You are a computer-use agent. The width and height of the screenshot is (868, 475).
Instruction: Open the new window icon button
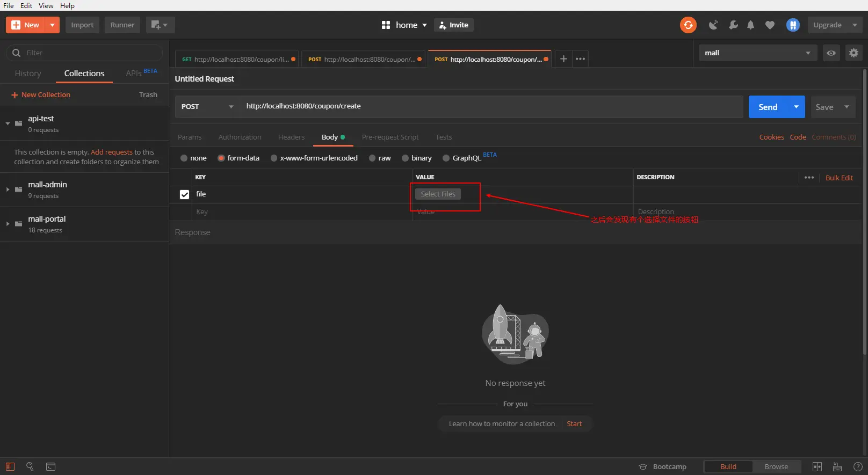pos(160,25)
